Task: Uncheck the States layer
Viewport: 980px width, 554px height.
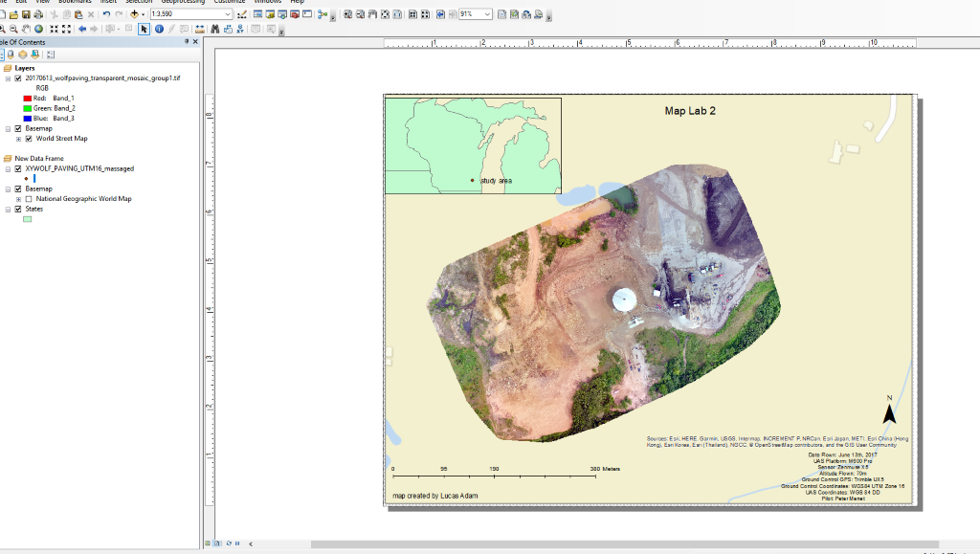Action: [x=18, y=209]
